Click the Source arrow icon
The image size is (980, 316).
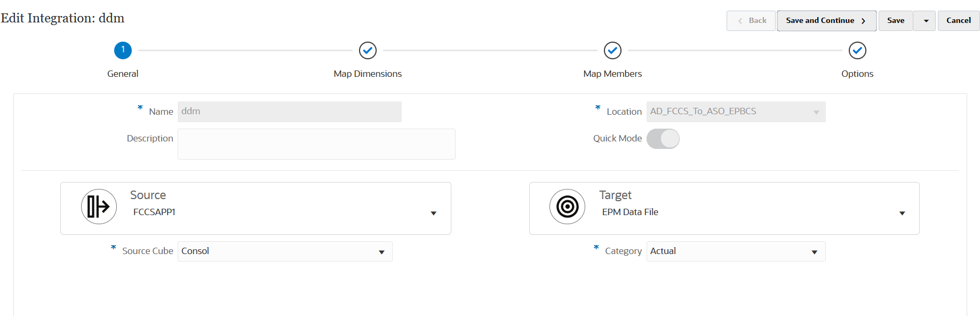click(99, 207)
